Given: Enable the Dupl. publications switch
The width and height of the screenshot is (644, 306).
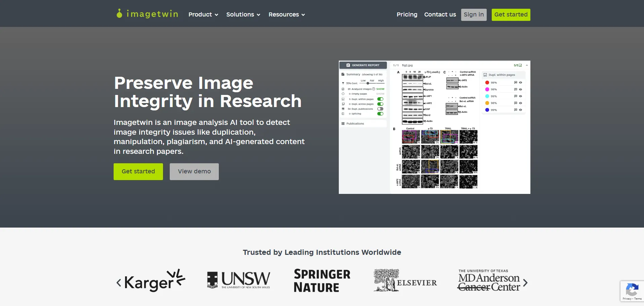Looking at the screenshot, I should pyautogui.click(x=380, y=109).
